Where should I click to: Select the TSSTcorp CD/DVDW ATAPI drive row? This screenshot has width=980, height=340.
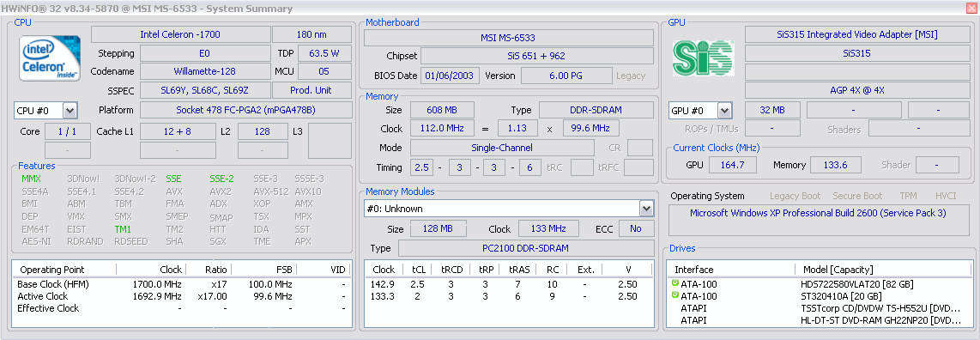820,308
